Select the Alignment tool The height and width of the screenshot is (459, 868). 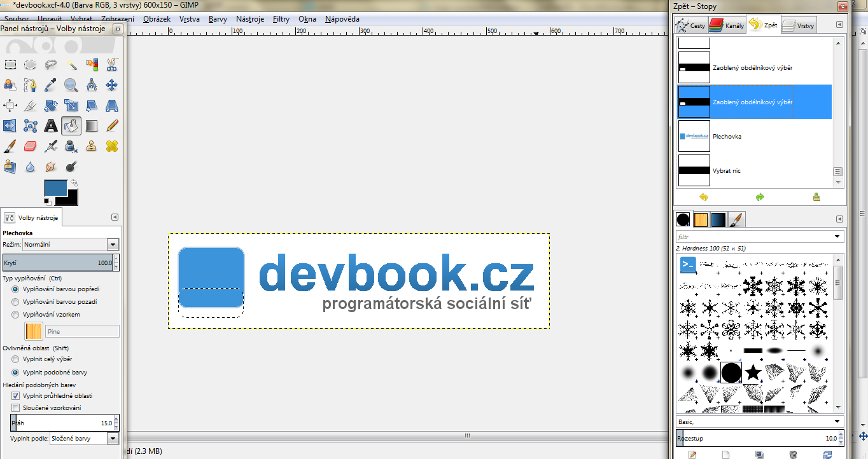(10, 105)
